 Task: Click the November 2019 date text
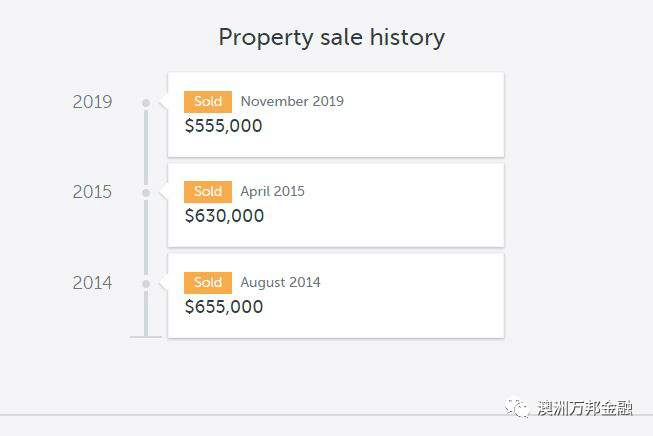point(292,101)
